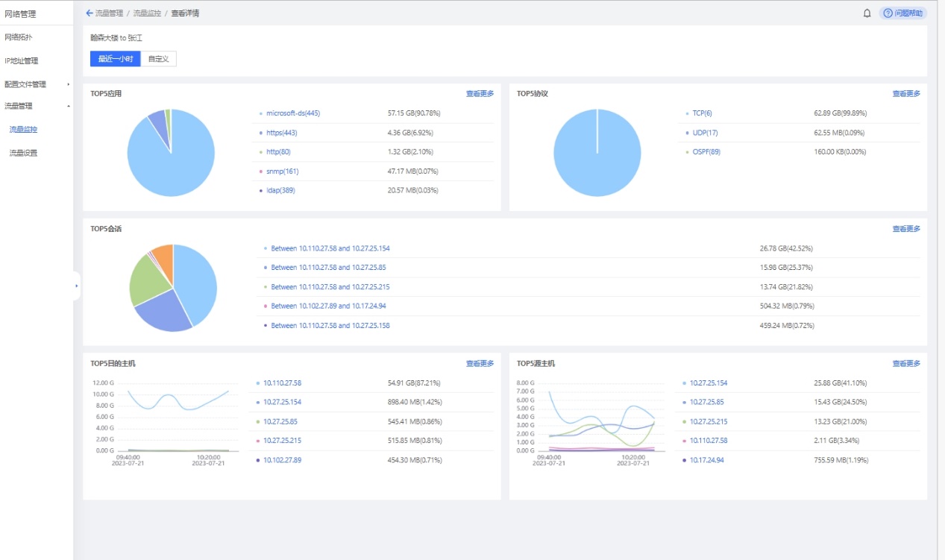945x560 pixels.
Task: Open the microsoft-ds(445) application link
Action: pos(293,113)
